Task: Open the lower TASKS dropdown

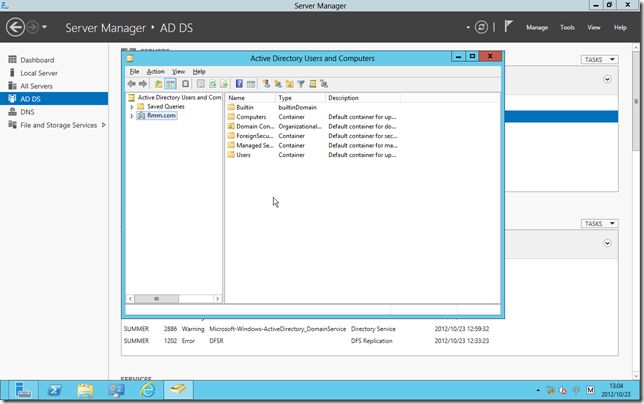Action: 600,223
